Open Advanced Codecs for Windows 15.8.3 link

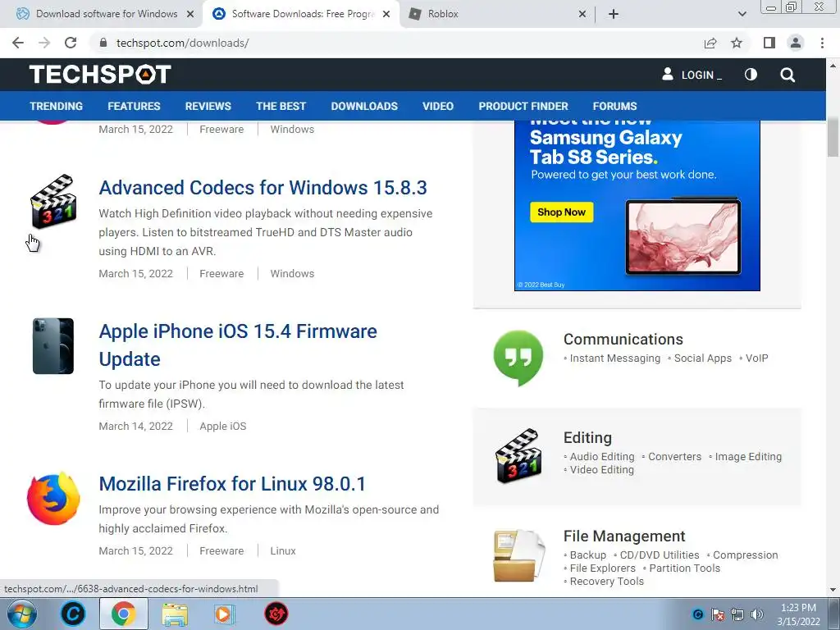(x=263, y=188)
